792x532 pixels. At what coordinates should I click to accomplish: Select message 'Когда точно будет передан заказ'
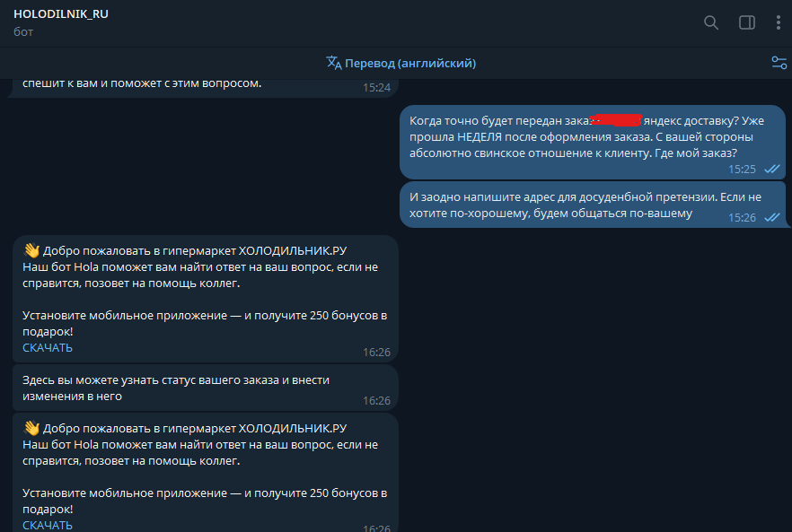coord(593,142)
